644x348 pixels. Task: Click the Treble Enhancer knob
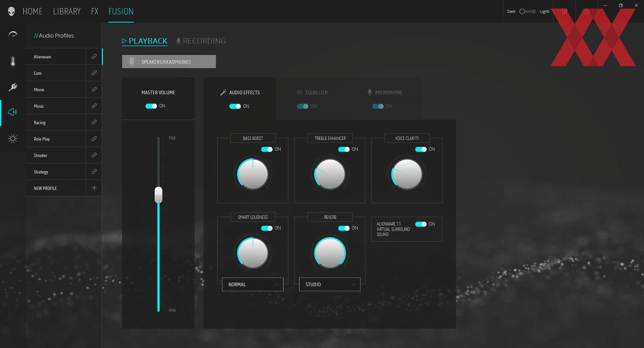click(330, 174)
